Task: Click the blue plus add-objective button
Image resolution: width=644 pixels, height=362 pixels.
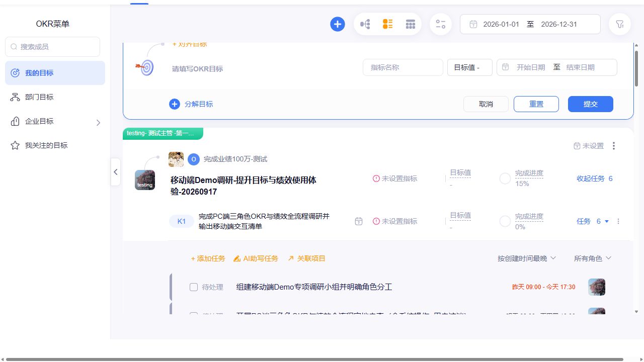Action: [338, 24]
